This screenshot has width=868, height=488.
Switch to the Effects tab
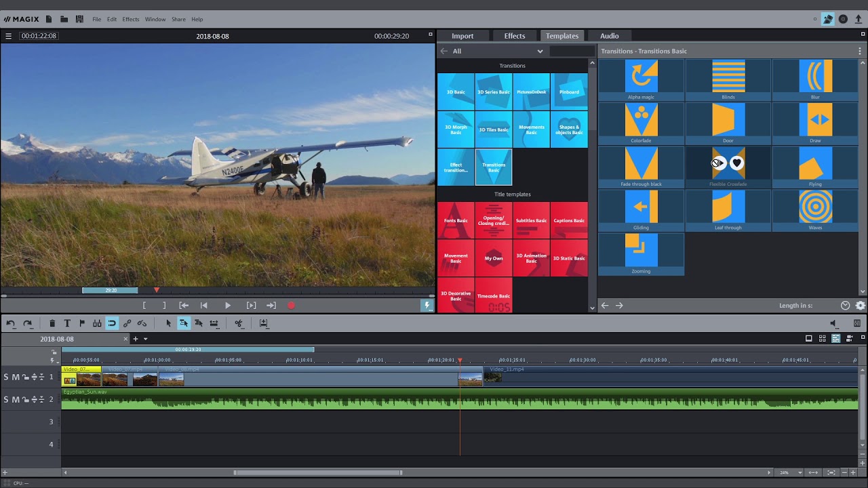pyautogui.click(x=514, y=35)
